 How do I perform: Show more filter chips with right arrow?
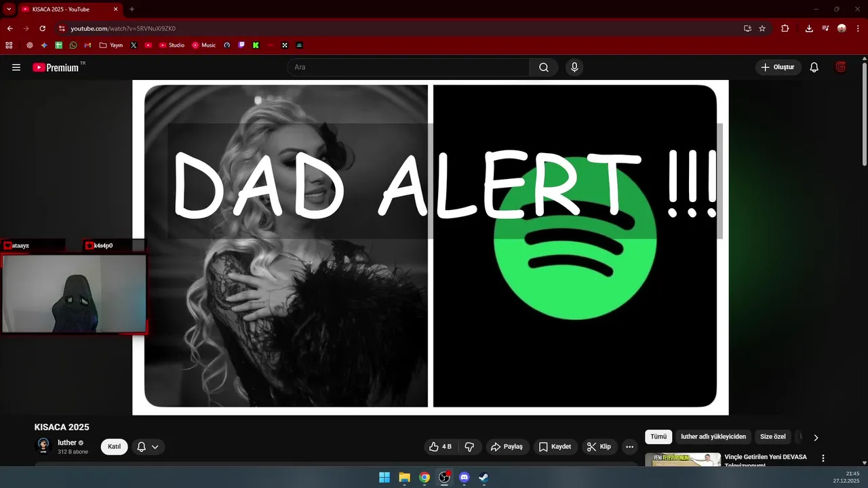pos(816,438)
